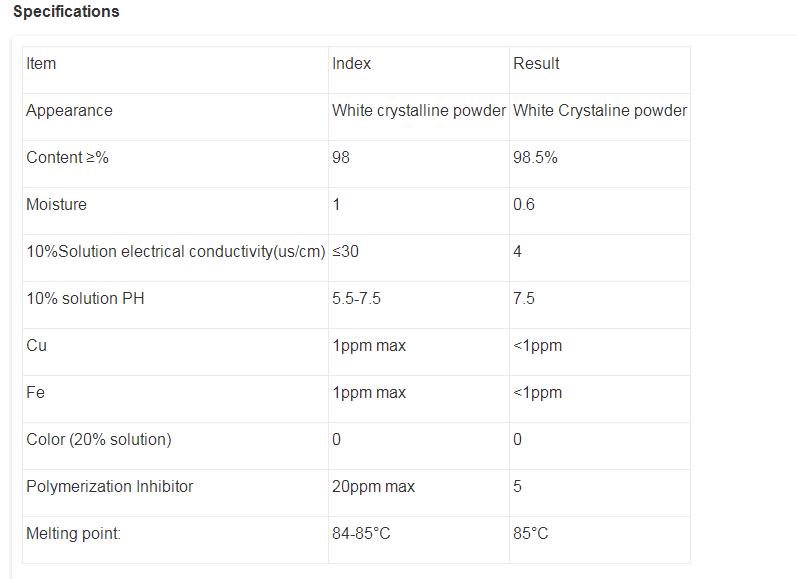Click the Fe row label
The width and height of the screenshot is (797, 579).
pos(35,393)
